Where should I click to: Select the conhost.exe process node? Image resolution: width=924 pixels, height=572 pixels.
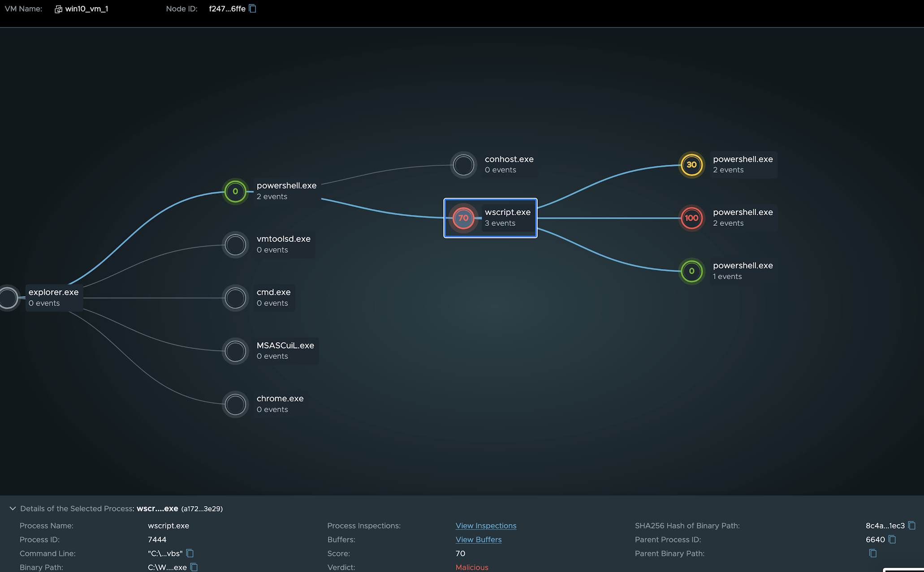click(x=463, y=165)
